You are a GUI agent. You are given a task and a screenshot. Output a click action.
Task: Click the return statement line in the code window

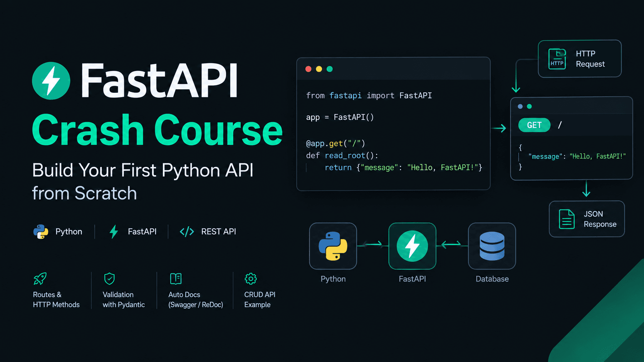pyautogui.click(x=403, y=168)
